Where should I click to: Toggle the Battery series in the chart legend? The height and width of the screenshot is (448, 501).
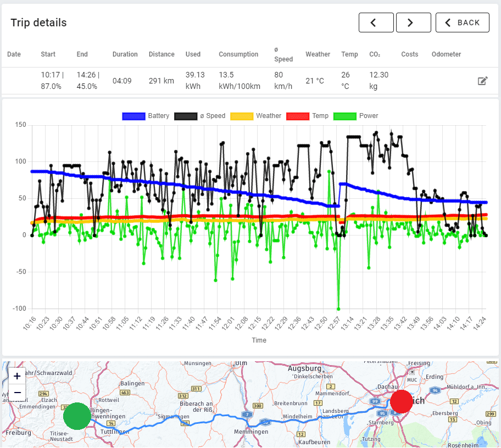coord(146,116)
